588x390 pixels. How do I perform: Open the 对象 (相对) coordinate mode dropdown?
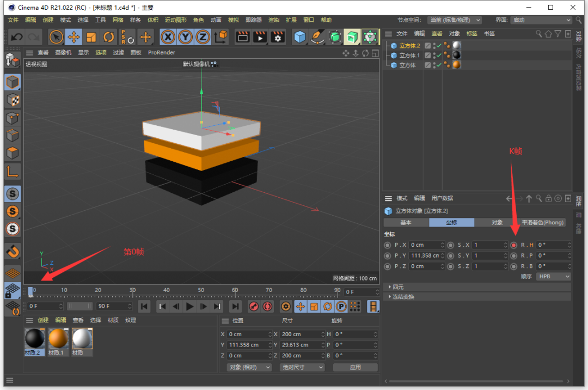tap(249, 367)
